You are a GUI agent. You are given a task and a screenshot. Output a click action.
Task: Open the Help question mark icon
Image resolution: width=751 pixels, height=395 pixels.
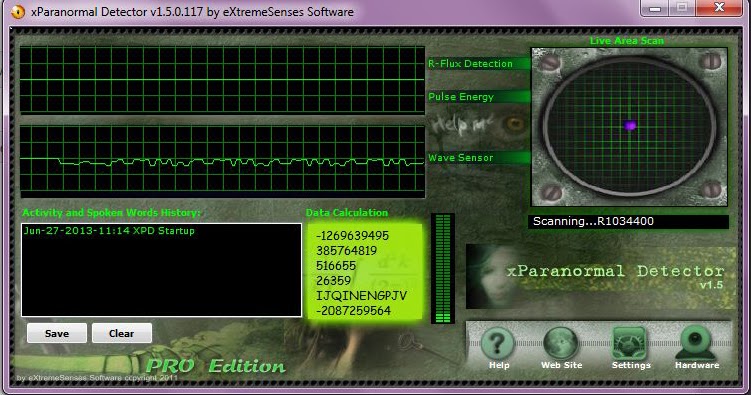pyautogui.click(x=498, y=344)
